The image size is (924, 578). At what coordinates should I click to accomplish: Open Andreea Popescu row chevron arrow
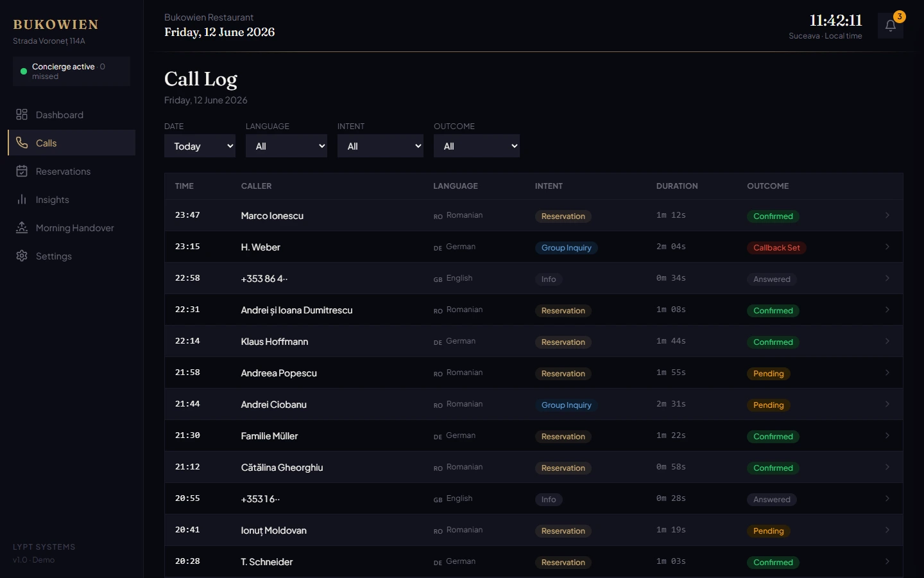(x=887, y=372)
